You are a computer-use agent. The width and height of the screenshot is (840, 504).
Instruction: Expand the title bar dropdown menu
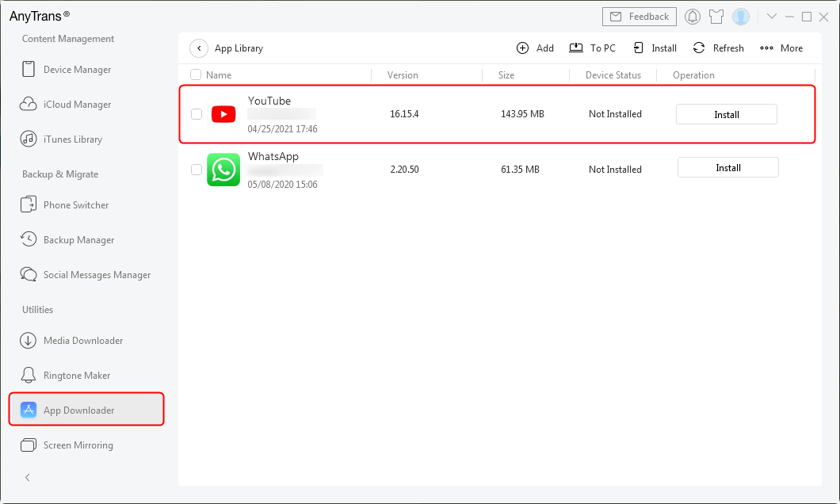771,16
